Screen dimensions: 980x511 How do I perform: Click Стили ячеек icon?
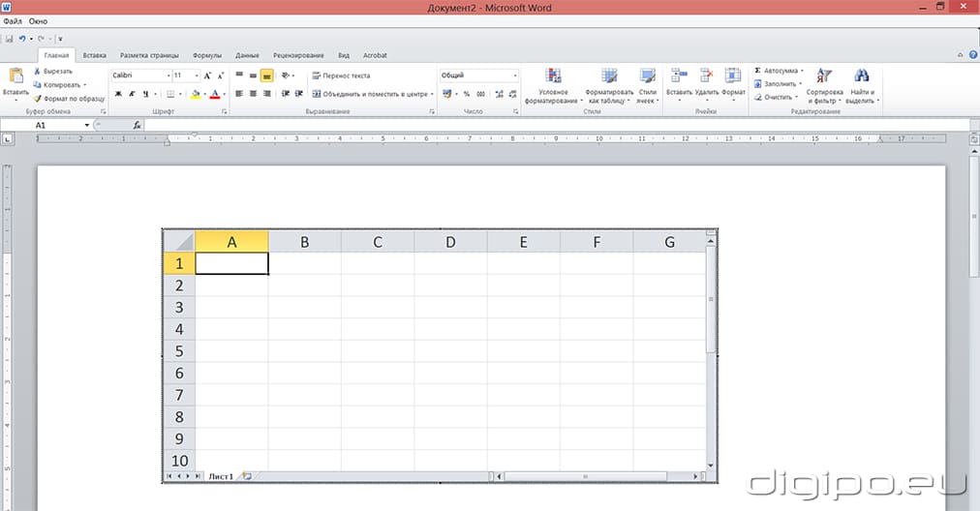pos(648,76)
